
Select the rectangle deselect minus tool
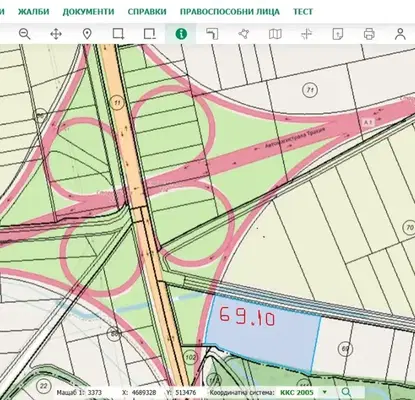(150, 34)
